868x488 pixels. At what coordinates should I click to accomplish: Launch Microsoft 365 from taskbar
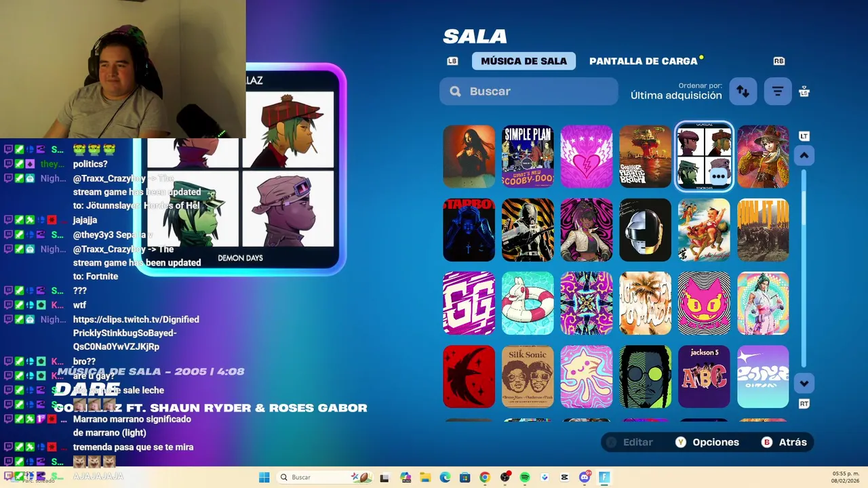pos(406,477)
